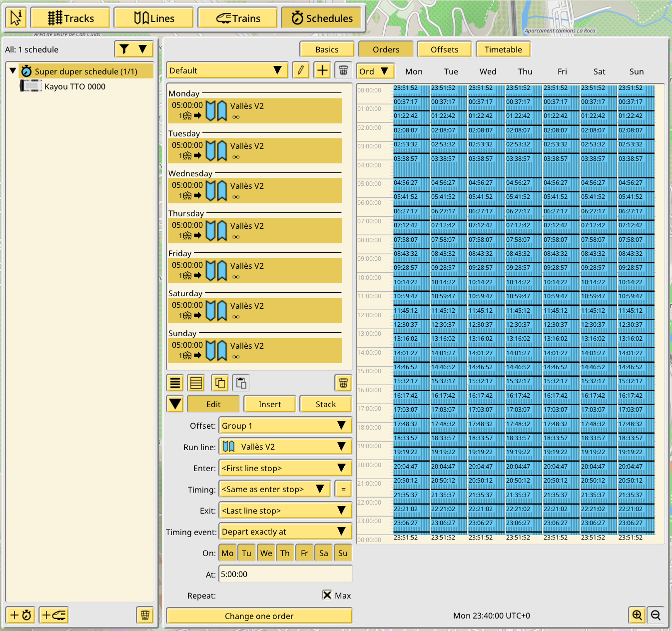
Task: Click the plus icon to add order list
Action: click(322, 70)
